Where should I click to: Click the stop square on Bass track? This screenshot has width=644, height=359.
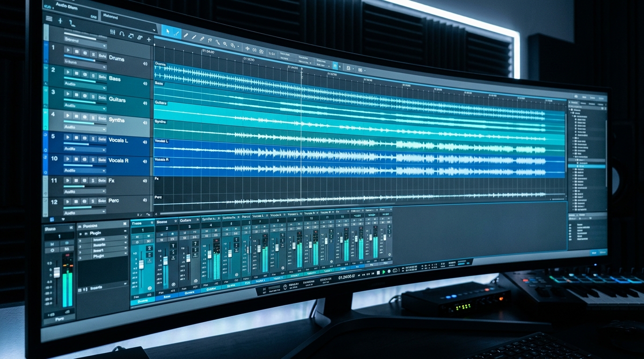tap(77, 74)
